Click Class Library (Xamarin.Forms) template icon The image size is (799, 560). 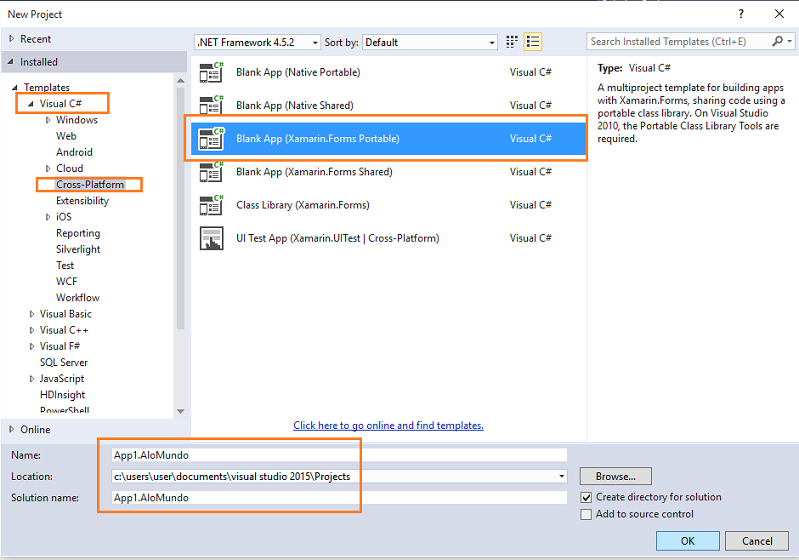(211, 205)
